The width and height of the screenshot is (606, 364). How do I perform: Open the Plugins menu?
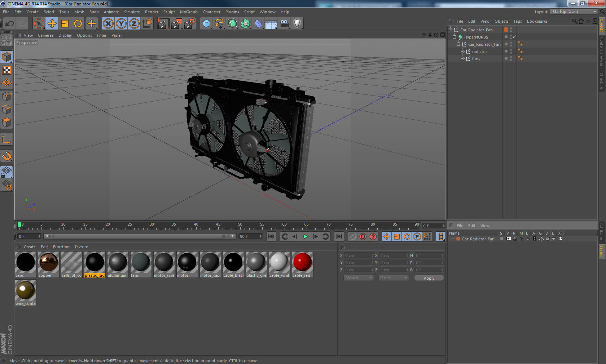[232, 12]
